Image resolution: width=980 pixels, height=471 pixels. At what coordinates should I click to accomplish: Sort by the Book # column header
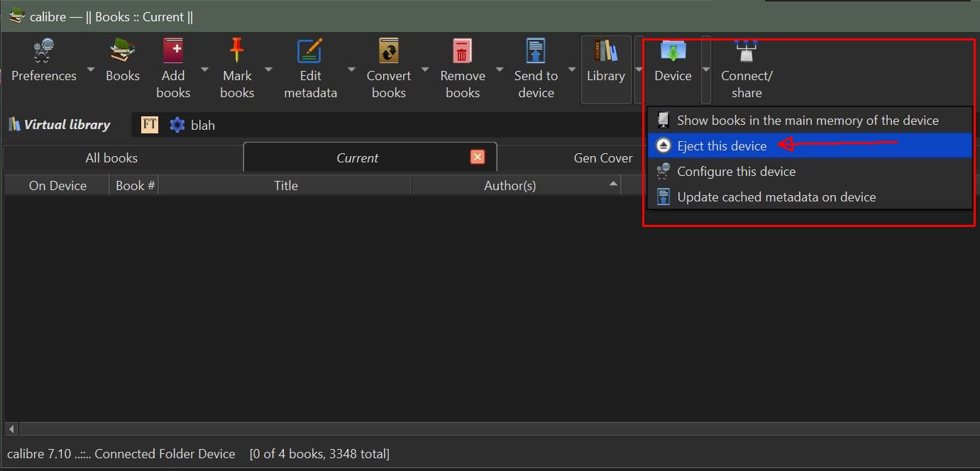(135, 186)
